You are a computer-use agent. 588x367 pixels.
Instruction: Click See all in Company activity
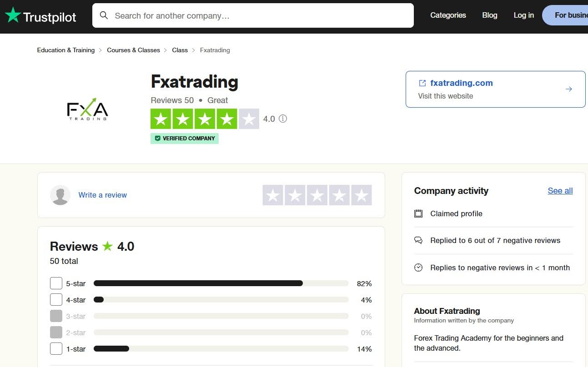click(560, 191)
